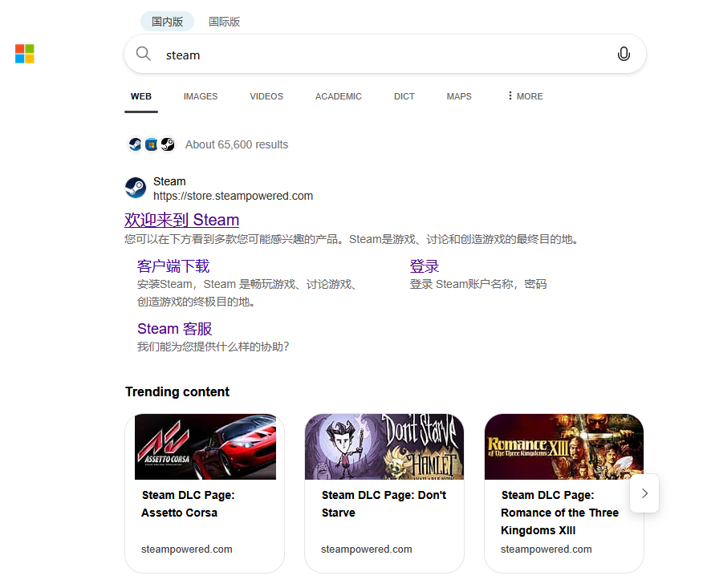Open the 登录 sitelink

(425, 266)
